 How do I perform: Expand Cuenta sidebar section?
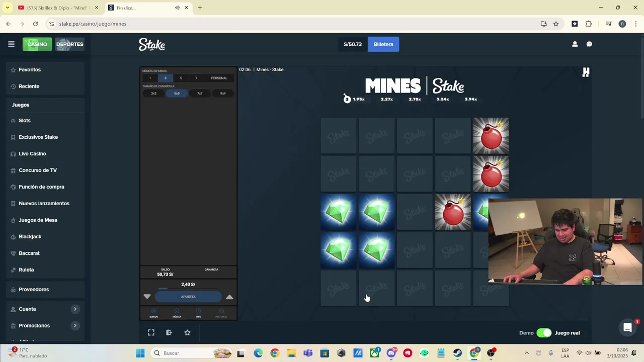(x=75, y=309)
